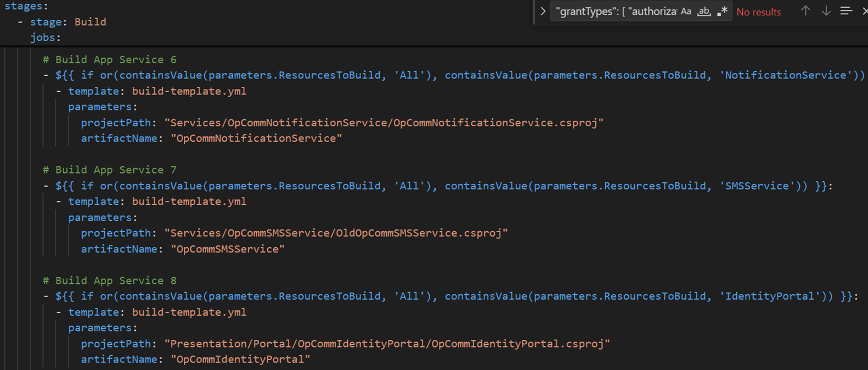Expand the Toggle Replace chevron in find widget
Viewport: 868px width, 370px height.
(x=543, y=12)
